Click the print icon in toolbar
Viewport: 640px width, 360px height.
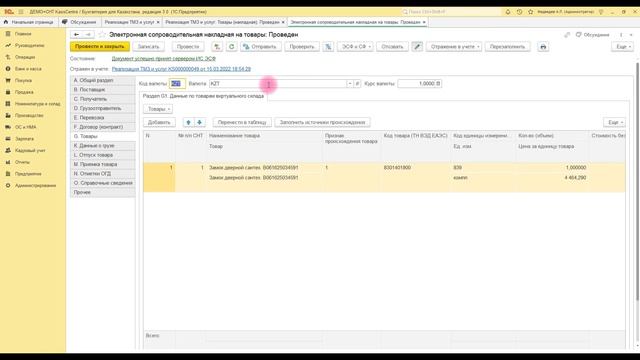click(543, 47)
